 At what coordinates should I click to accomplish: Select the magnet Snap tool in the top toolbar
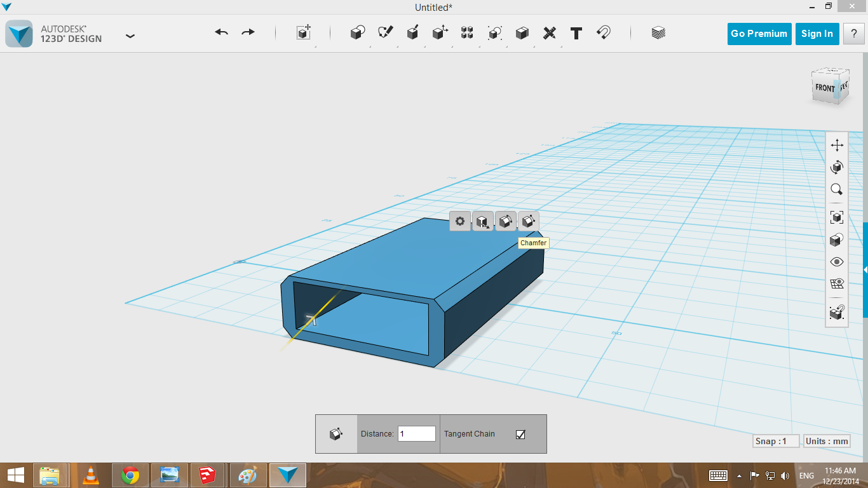tap(604, 33)
